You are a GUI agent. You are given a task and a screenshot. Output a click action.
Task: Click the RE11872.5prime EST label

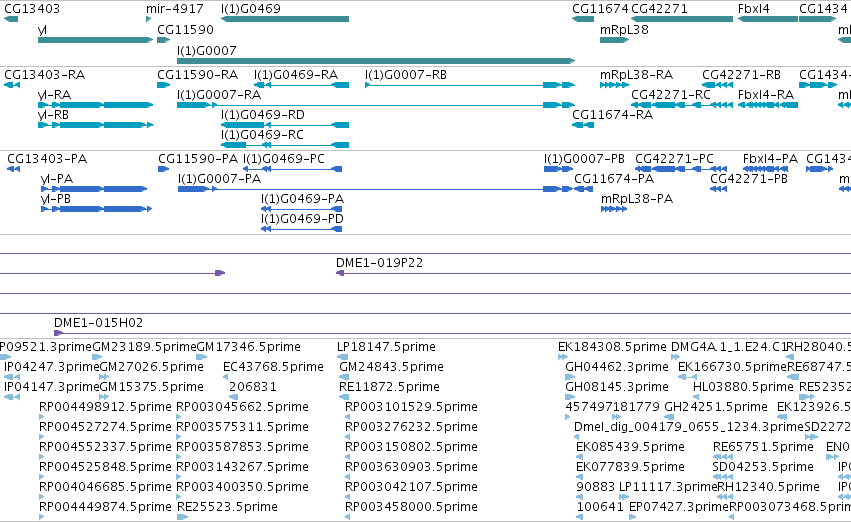(x=389, y=387)
